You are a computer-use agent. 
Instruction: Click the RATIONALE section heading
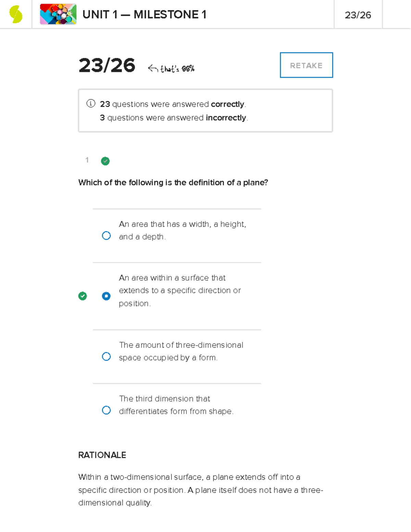(x=102, y=455)
